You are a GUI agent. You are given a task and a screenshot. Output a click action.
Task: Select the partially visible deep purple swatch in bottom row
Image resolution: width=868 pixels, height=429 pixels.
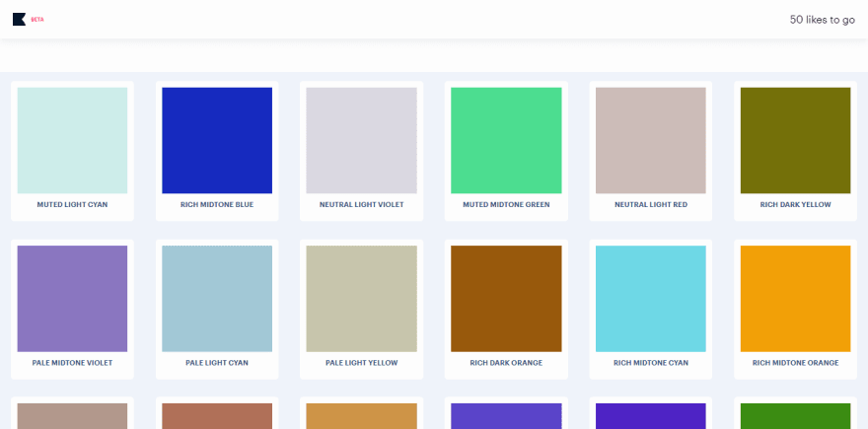pyautogui.click(x=650, y=416)
